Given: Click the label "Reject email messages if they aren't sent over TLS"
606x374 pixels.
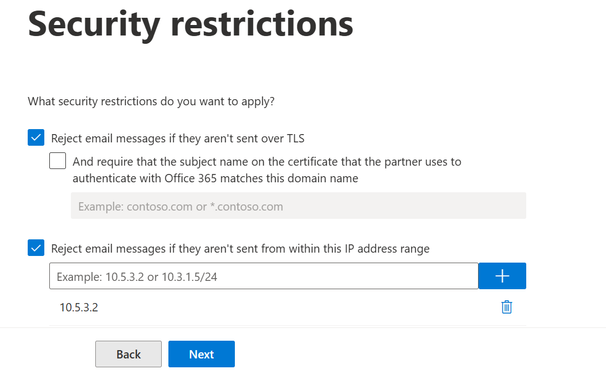Looking at the screenshot, I should coord(178,138).
